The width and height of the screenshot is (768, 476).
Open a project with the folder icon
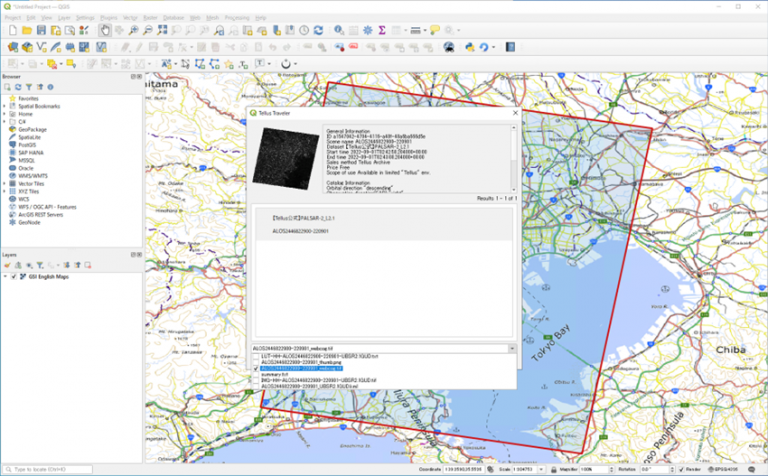[27, 30]
